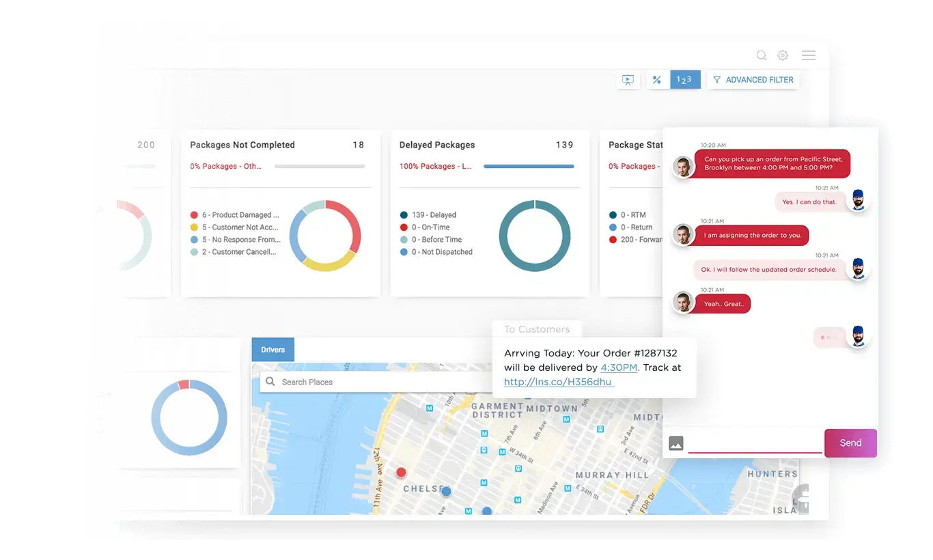
Task: Click the 'I am assigning the order' chat bubble
Action: point(751,235)
